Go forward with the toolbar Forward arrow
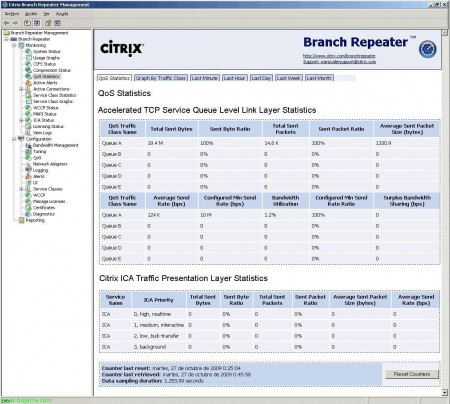This screenshot has width=450, height=404. click(15, 23)
